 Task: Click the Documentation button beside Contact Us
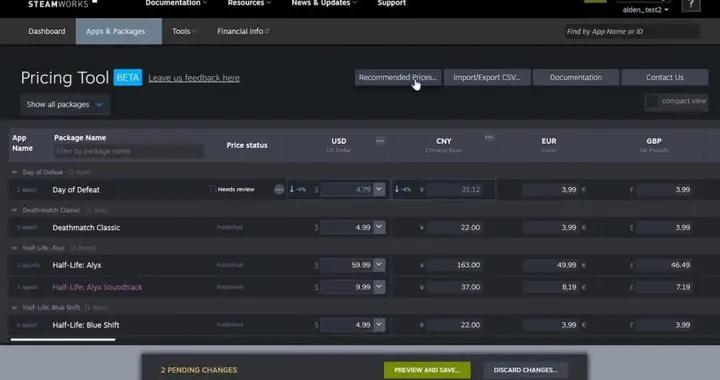tap(576, 78)
